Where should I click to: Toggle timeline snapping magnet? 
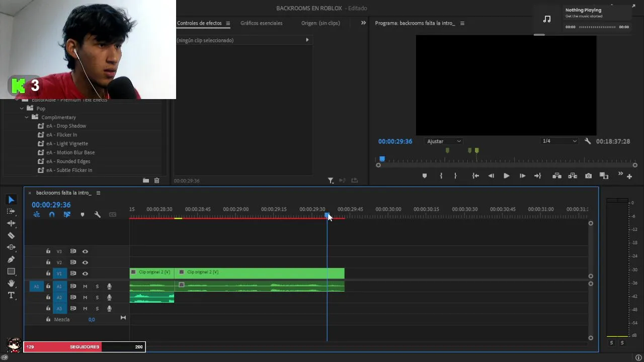51,215
